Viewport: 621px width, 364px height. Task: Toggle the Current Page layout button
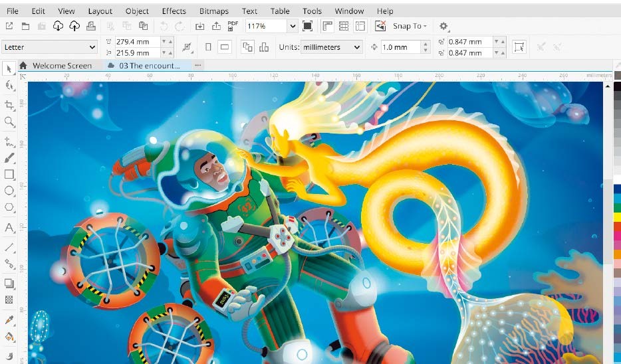[x=264, y=47]
